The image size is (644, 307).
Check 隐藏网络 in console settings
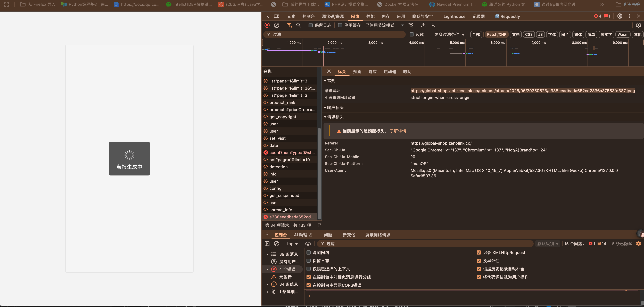tap(309, 252)
